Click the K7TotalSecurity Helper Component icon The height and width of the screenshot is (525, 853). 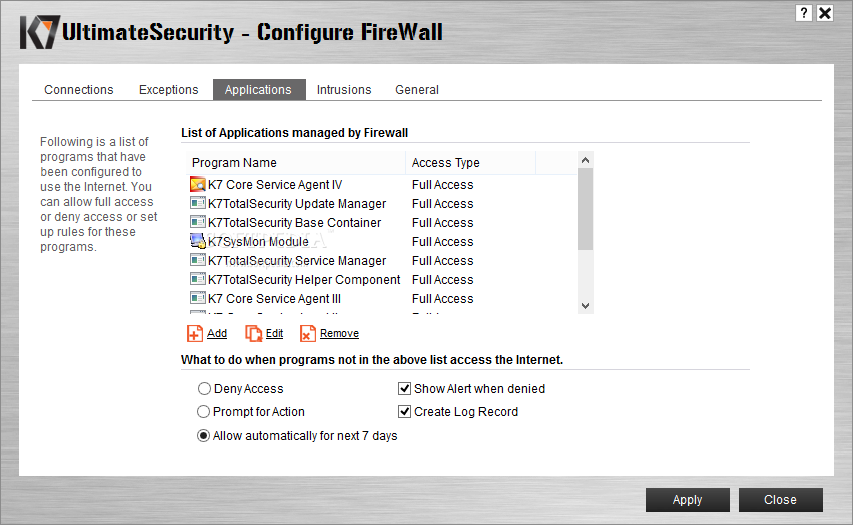pos(197,279)
